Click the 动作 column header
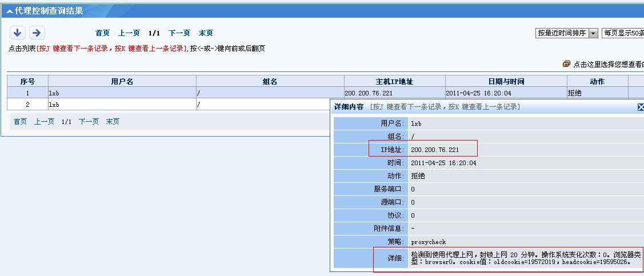Viewport: 644px width, 276px height. 597,82
